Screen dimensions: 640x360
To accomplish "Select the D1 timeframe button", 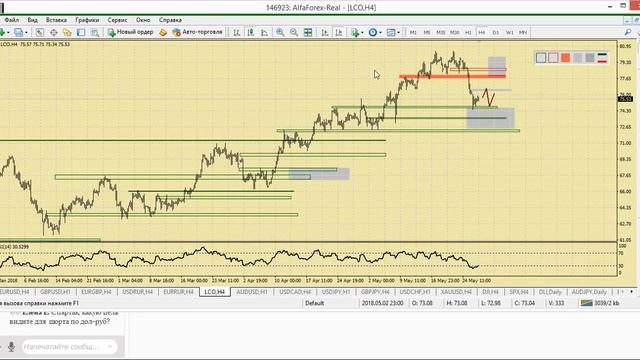I will pos(496,32).
